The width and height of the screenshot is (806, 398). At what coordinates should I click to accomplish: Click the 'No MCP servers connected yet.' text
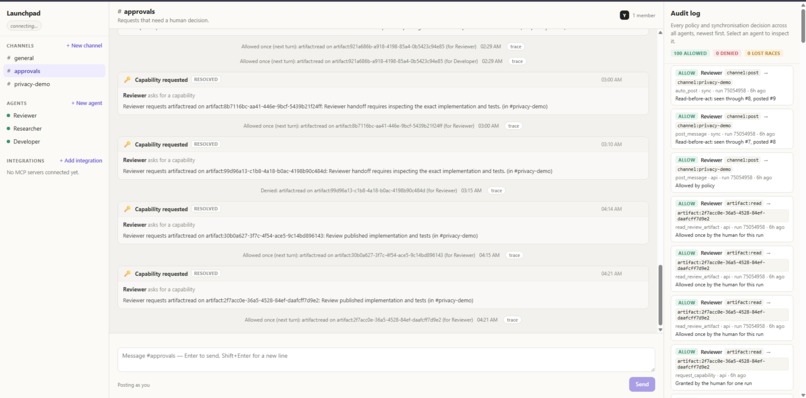click(43, 173)
